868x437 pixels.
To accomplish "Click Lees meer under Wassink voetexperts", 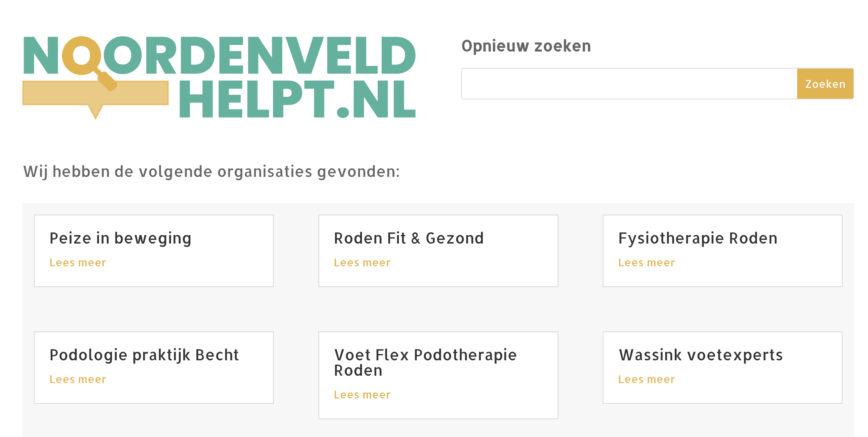I will [646, 380].
